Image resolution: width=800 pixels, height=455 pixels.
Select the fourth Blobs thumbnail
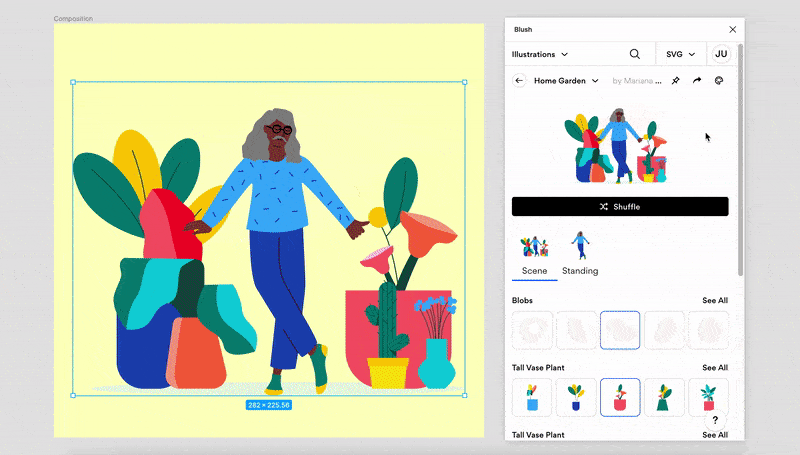click(664, 330)
